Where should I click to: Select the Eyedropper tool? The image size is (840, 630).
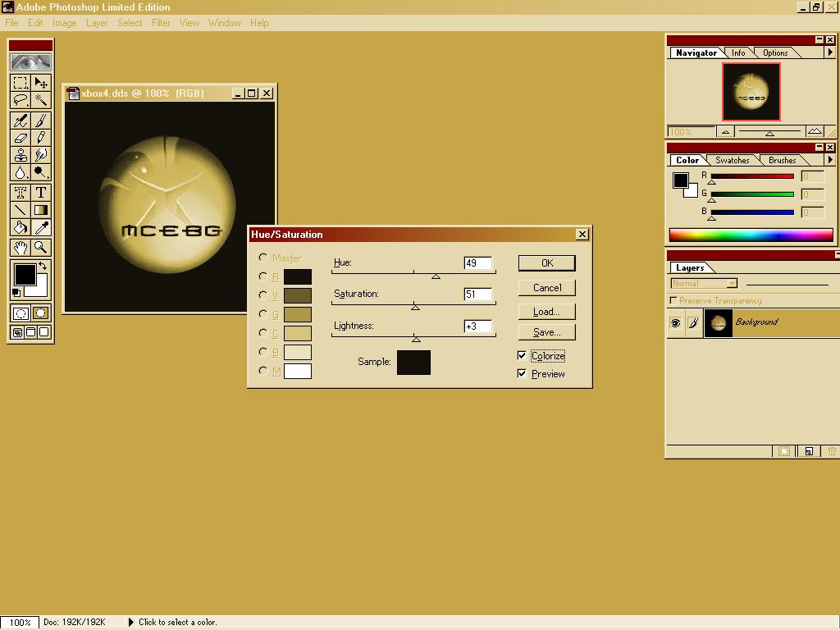click(40, 228)
